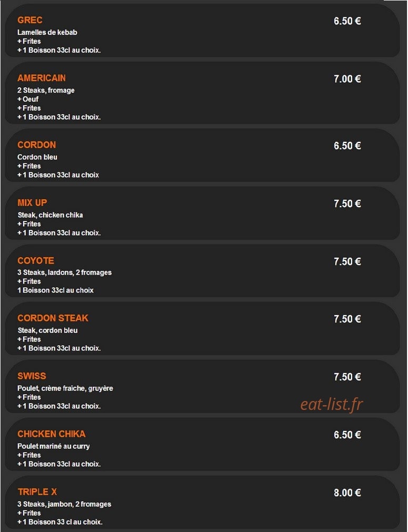Choose the TRIPLE X menu
The image size is (408, 532).
point(37,492)
